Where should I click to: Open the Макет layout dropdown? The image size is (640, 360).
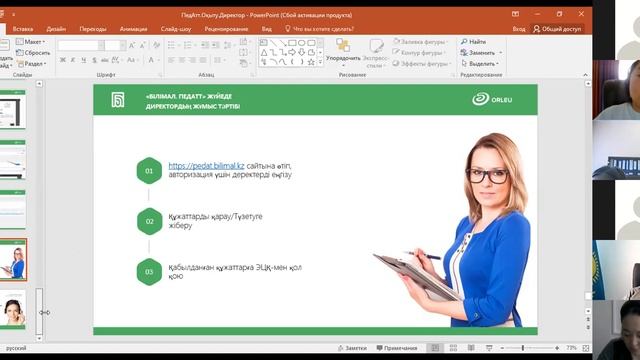(x=31, y=42)
